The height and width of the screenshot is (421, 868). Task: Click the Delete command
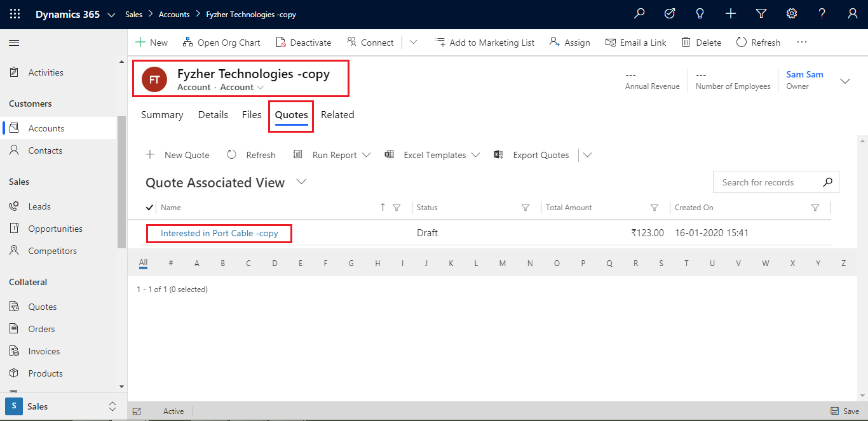(x=702, y=43)
